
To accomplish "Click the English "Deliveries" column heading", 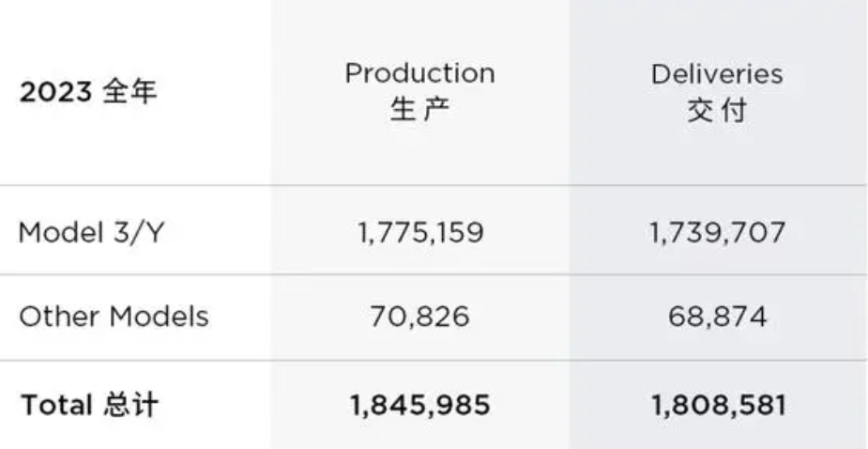I will pyautogui.click(x=717, y=73).
